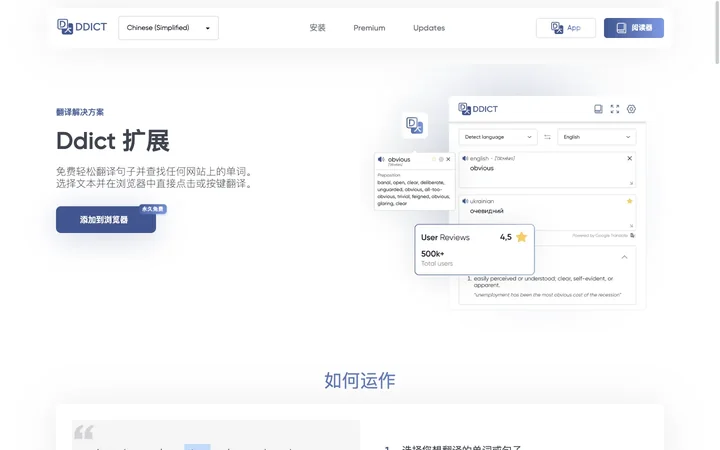Screen dimensions: 720x450
Task: Toggle the favorite star on the Ukrainian translation
Action: pos(630,201)
